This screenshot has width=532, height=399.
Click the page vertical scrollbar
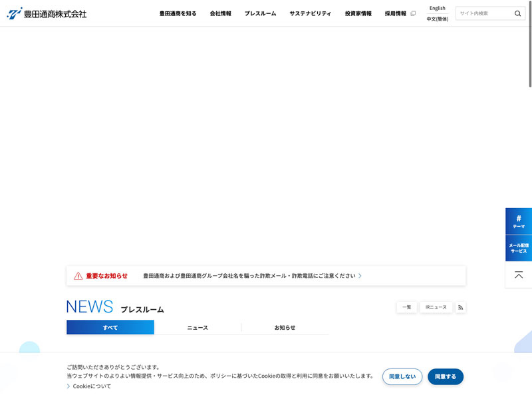click(529, 53)
